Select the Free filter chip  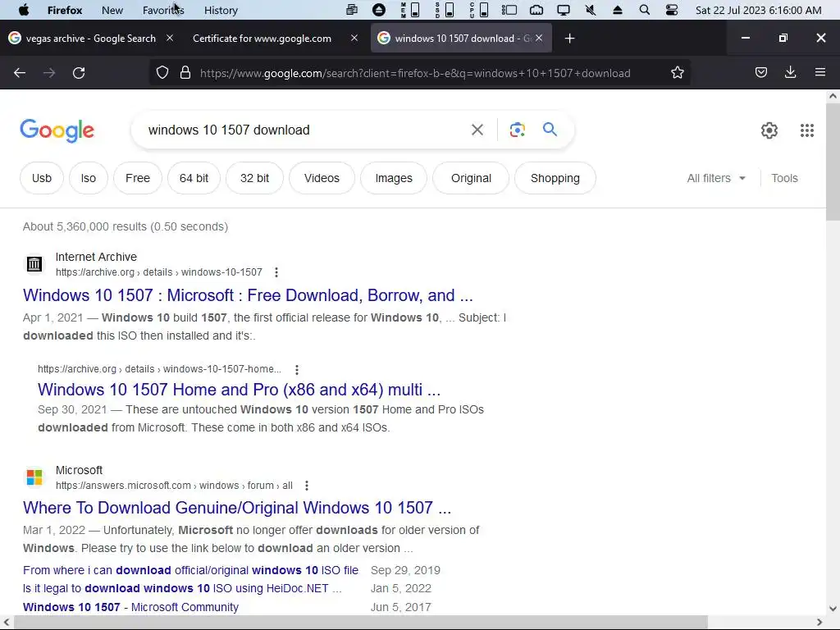click(138, 178)
